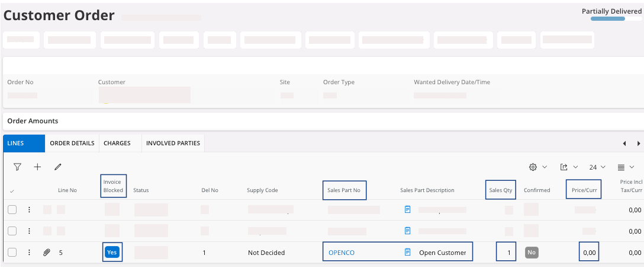Open the document icon next to OPENCO

(407, 253)
